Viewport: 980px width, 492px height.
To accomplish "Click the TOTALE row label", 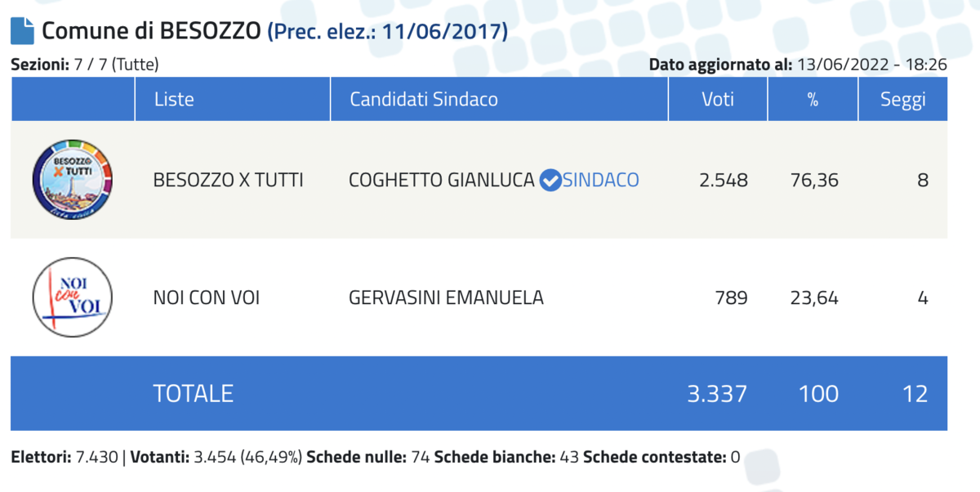I will click(x=194, y=394).
